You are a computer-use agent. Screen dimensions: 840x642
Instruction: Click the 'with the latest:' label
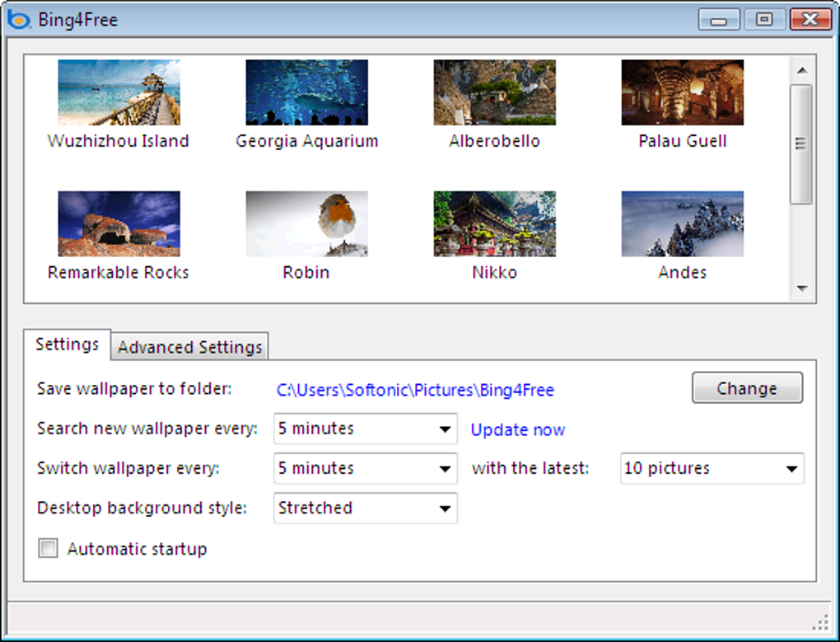(530, 468)
